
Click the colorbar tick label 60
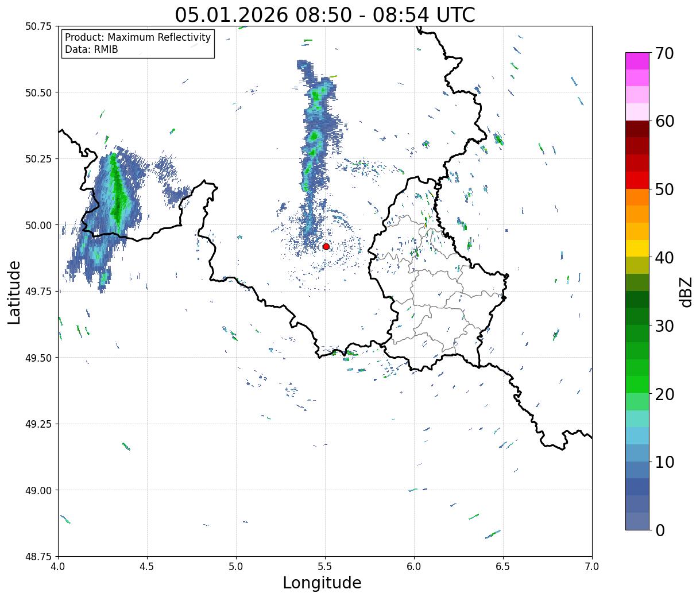(664, 121)
